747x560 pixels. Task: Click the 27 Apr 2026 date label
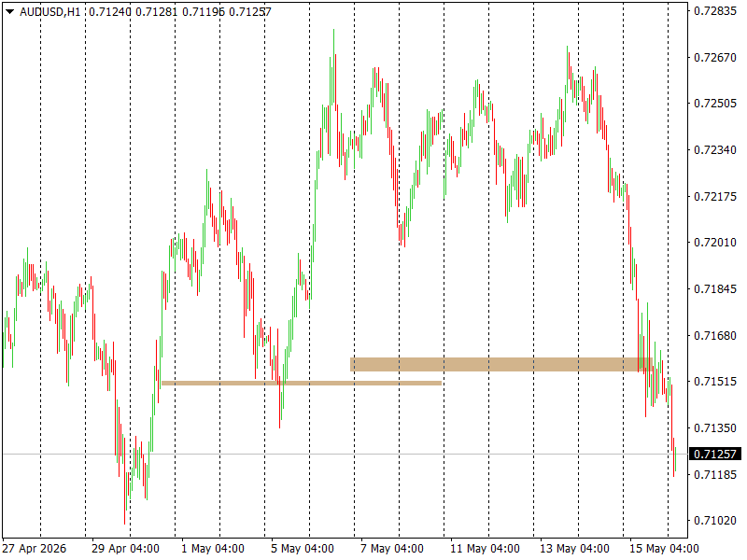click(34, 549)
